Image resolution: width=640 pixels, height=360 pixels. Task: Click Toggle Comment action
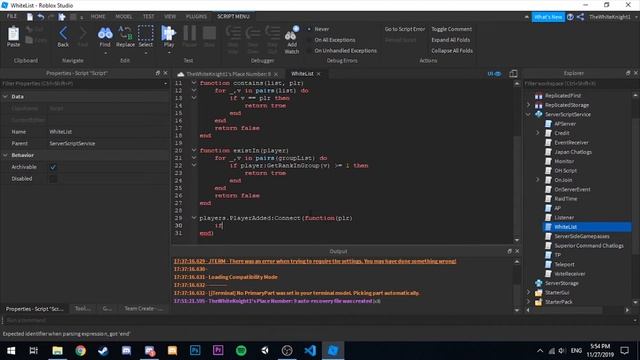coord(451,29)
